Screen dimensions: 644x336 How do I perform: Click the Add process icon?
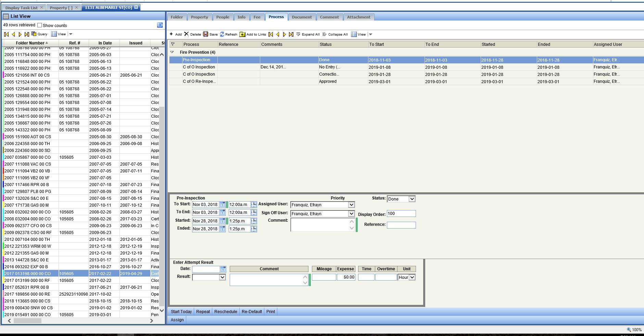[172, 34]
